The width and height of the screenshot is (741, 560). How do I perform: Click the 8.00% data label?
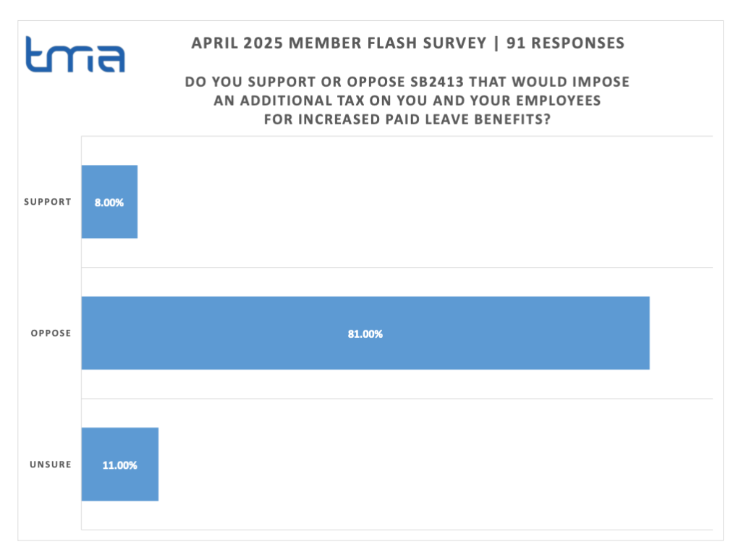[109, 203]
